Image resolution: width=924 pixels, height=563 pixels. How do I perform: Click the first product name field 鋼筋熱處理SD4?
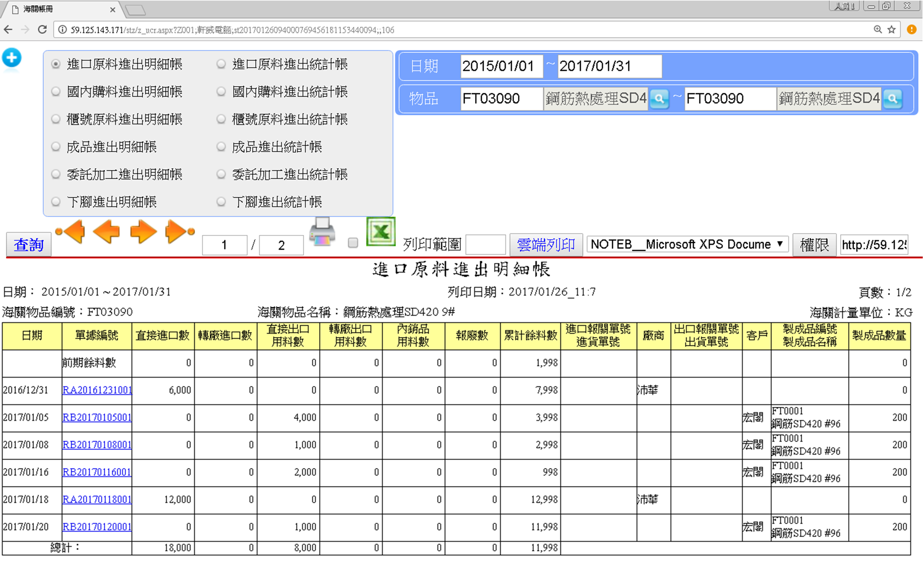click(x=596, y=99)
